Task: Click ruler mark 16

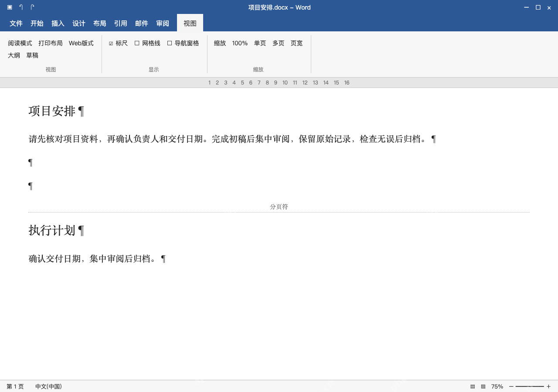Action: pos(347,83)
